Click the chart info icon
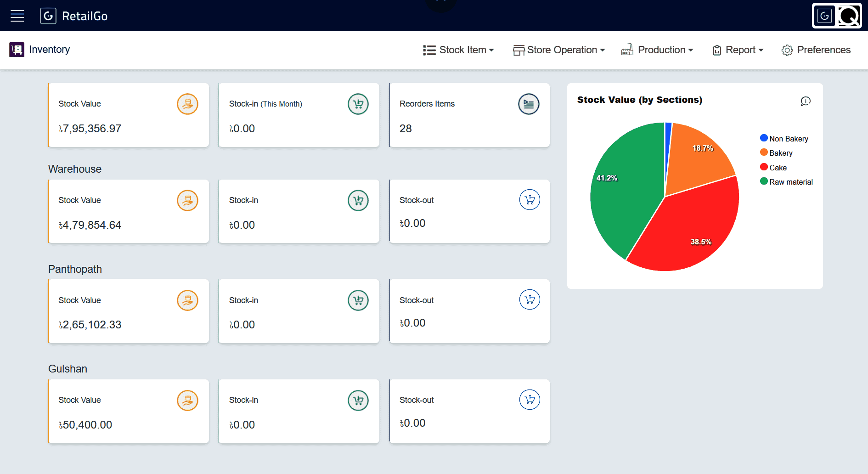The image size is (868, 474). tap(806, 101)
